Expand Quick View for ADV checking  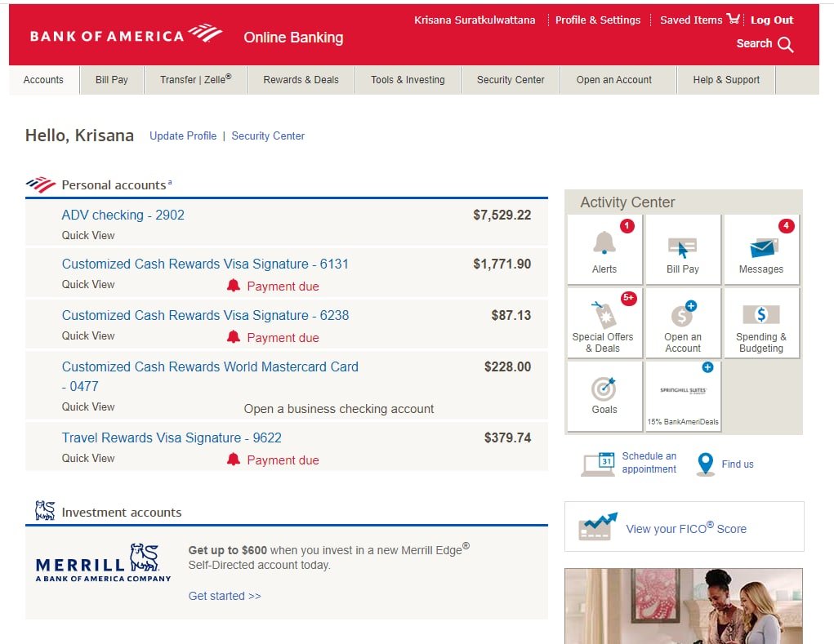pos(88,235)
